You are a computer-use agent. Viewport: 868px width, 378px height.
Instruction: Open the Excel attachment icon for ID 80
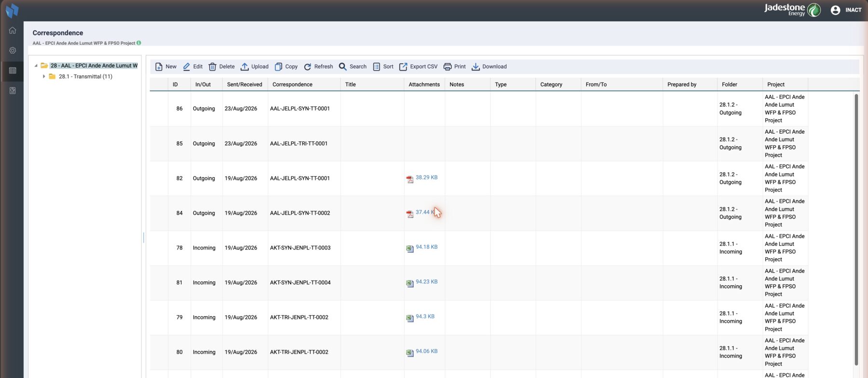pyautogui.click(x=410, y=353)
